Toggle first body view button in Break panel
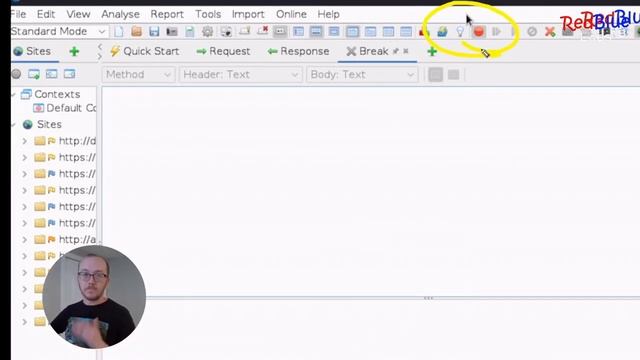 click(x=436, y=75)
